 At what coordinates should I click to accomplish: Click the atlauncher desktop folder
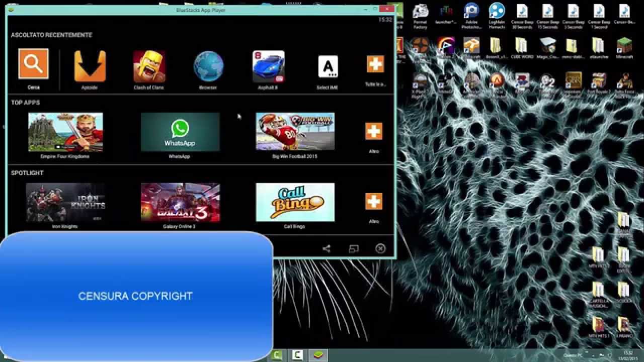[x=598, y=48]
